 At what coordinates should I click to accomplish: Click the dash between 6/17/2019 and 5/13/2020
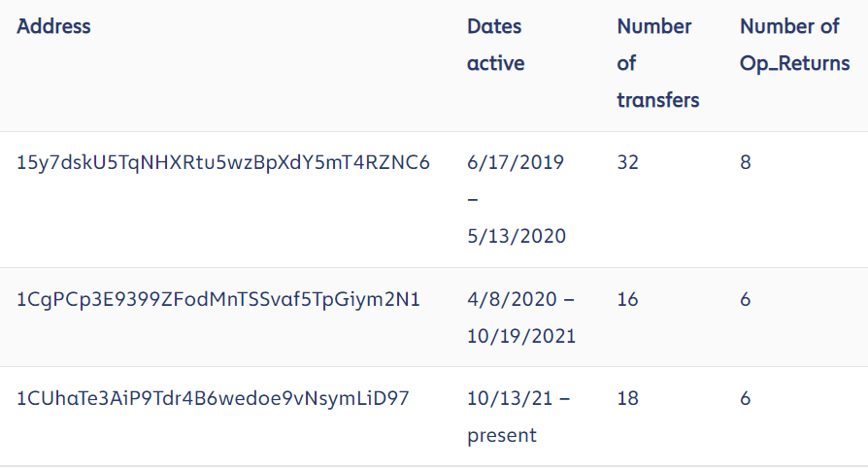(473, 199)
